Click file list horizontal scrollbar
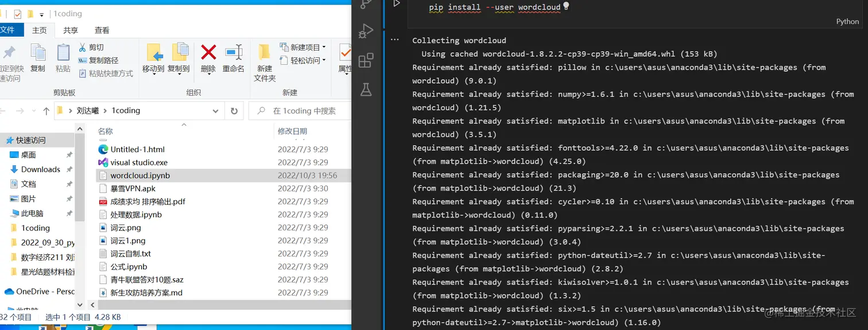Image resolution: width=868 pixels, height=330 pixels. point(224,305)
